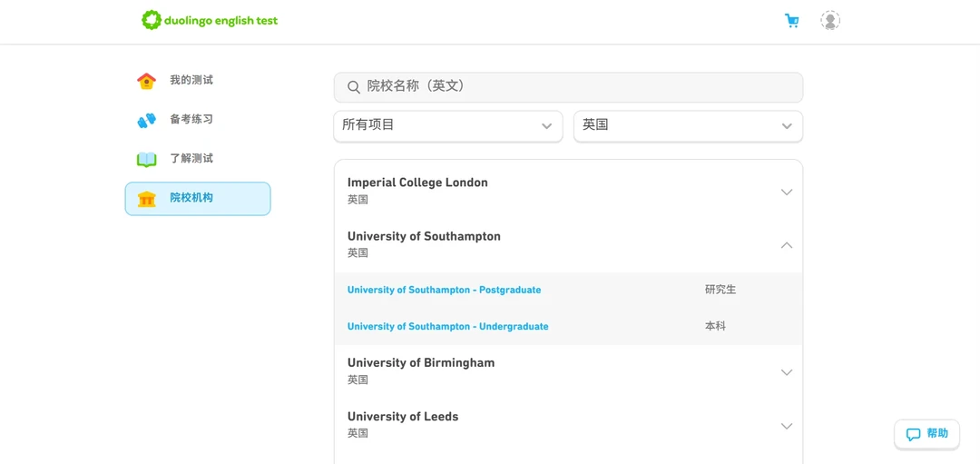This screenshot has height=464, width=980.
Task: Click the magnifier search icon
Action: (354, 87)
